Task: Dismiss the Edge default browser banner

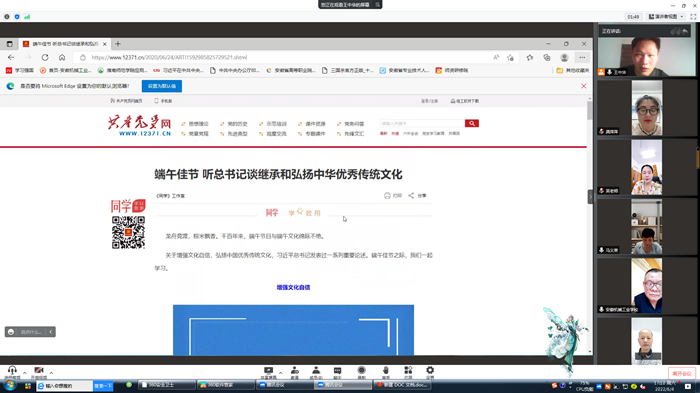Action: (x=583, y=86)
